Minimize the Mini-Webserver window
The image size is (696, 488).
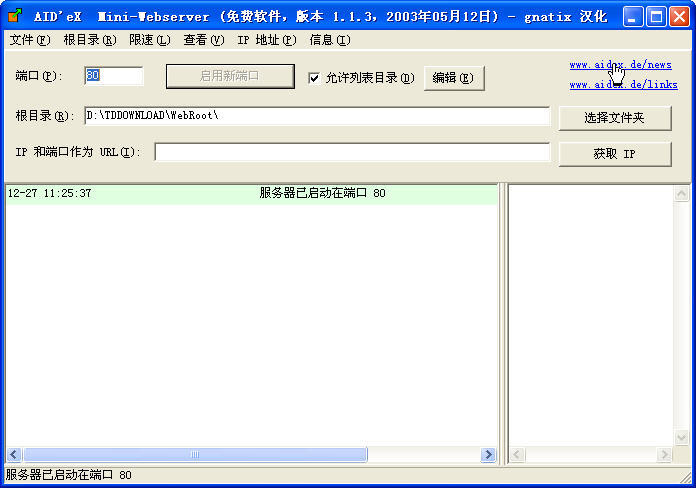(x=633, y=17)
